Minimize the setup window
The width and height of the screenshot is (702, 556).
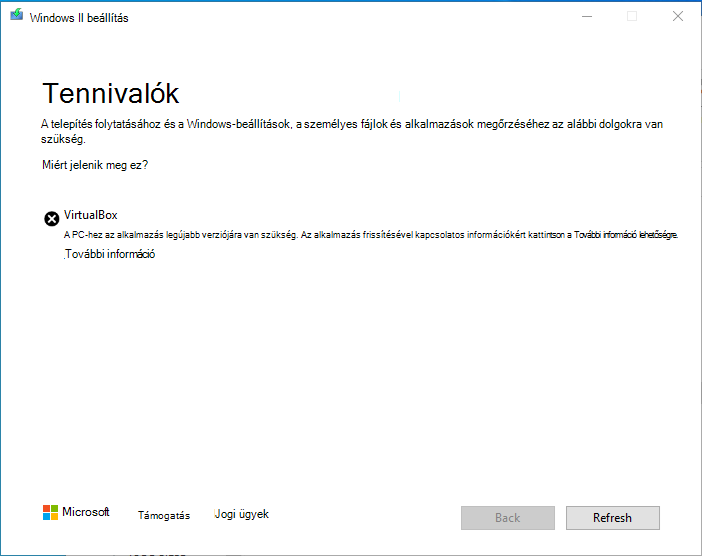point(587,17)
